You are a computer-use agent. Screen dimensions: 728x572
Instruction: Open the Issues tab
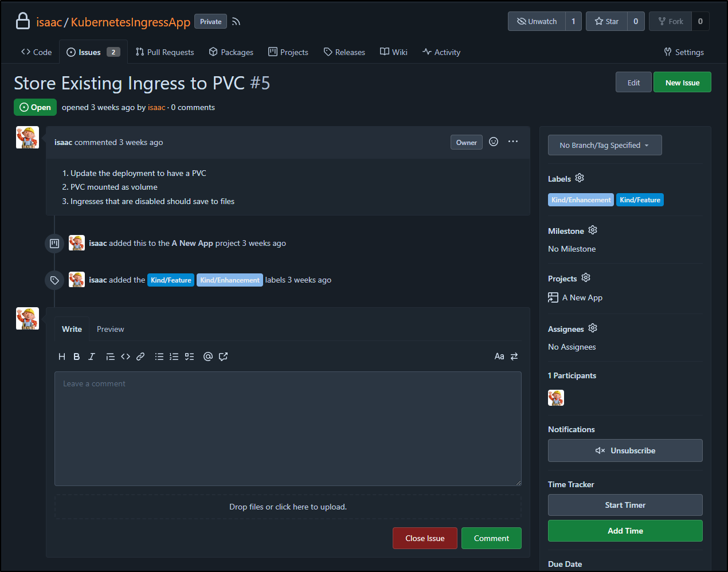[x=93, y=52]
